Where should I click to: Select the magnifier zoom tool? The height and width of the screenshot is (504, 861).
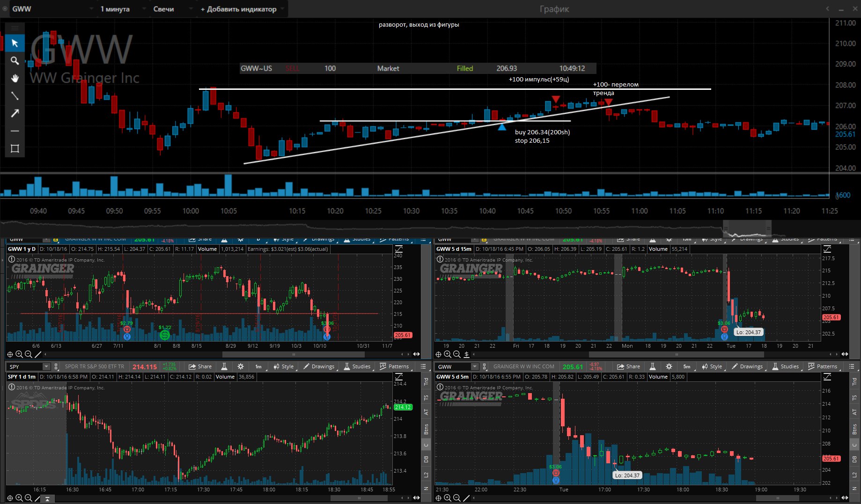tap(15, 61)
